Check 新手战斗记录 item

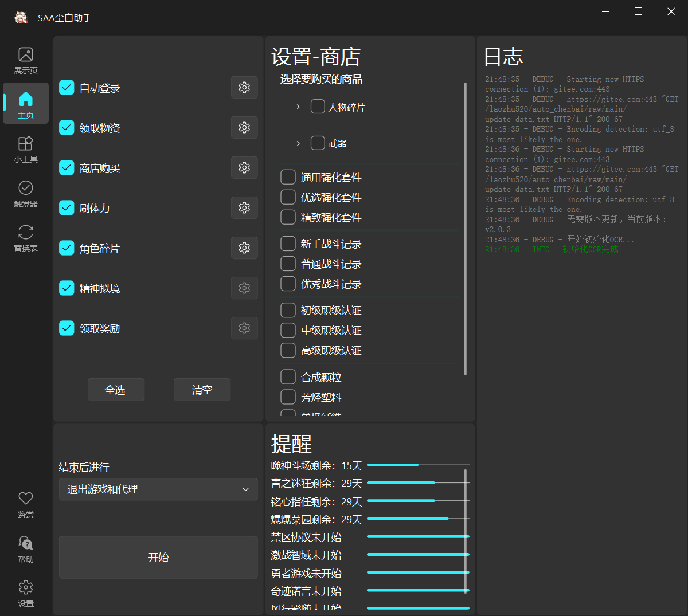point(288,244)
